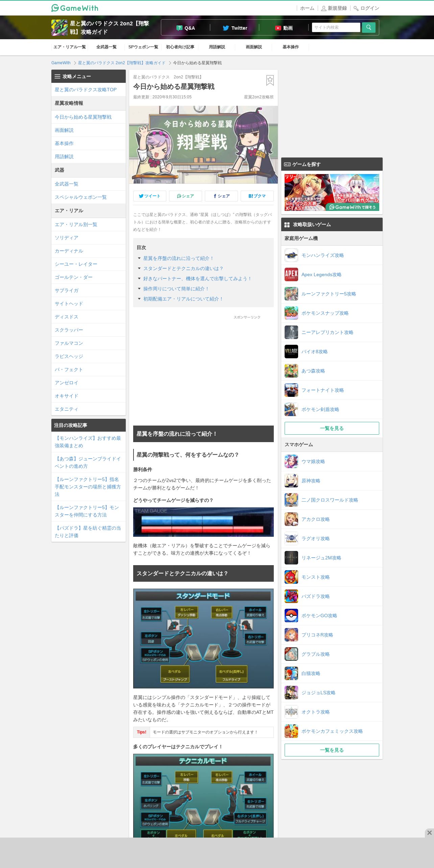Open the game icon beside the guide title
The height and width of the screenshot is (868, 434).
click(x=59, y=28)
